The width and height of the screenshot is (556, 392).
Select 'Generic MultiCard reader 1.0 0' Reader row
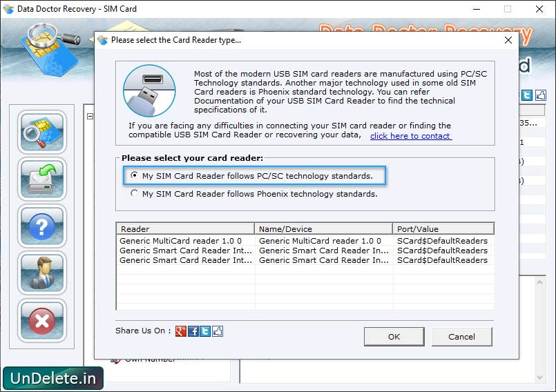pos(180,241)
